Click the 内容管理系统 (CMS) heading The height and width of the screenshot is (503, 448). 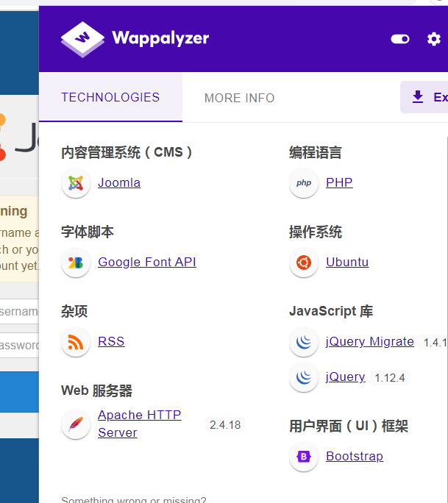(x=127, y=152)
